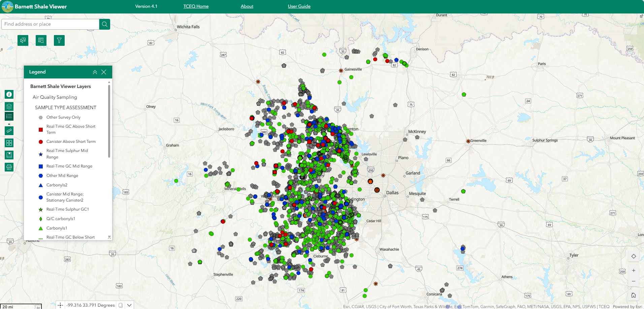Open the Info widget in sidebar
The height and width of the screenshot is (309, 644).
point(9,95)
